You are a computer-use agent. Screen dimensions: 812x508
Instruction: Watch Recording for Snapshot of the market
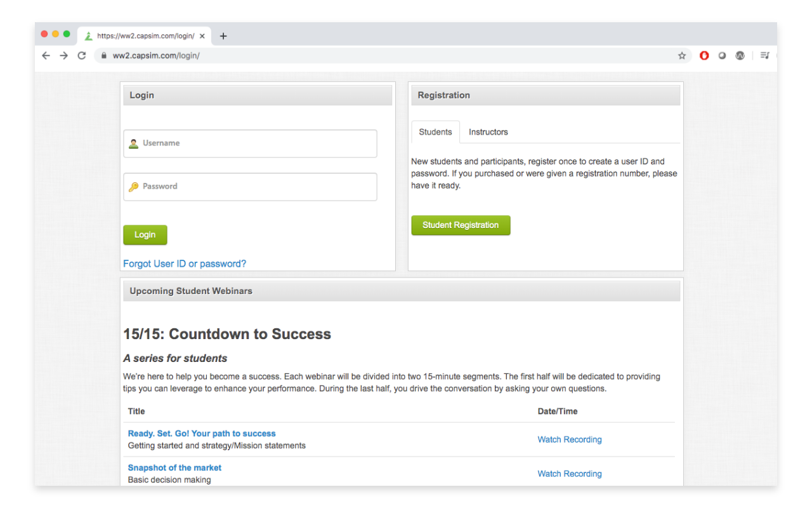click(x=569, y=473)
